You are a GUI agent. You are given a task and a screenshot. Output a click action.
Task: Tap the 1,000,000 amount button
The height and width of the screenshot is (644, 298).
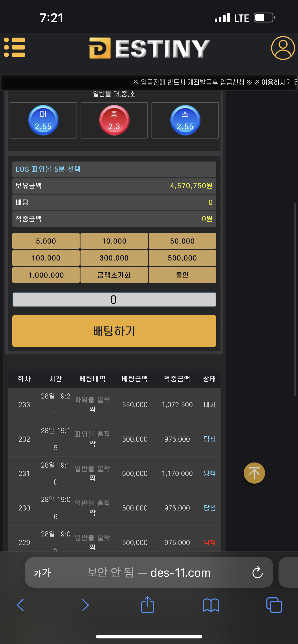46,275
